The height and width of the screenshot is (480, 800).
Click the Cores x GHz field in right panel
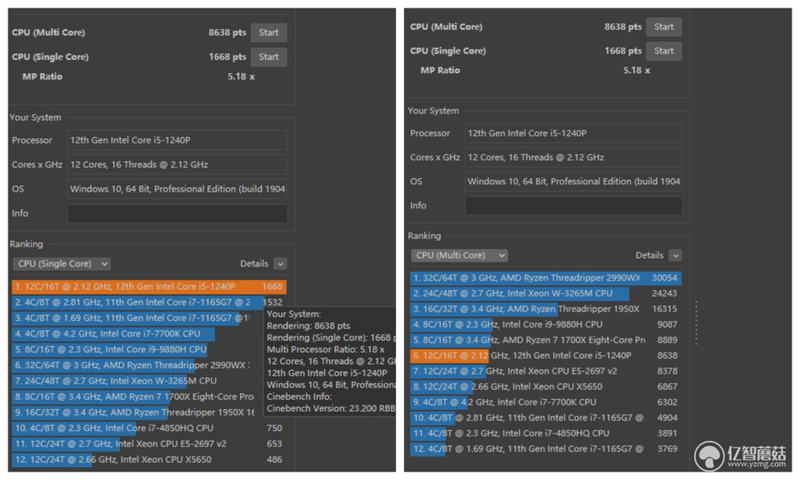[x=573, y=157]
